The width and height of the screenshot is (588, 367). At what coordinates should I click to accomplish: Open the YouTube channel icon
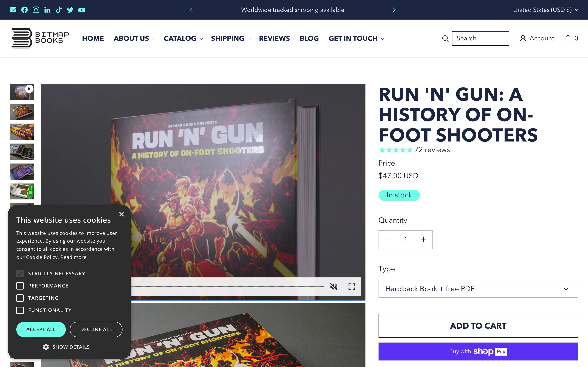point(82,10)
